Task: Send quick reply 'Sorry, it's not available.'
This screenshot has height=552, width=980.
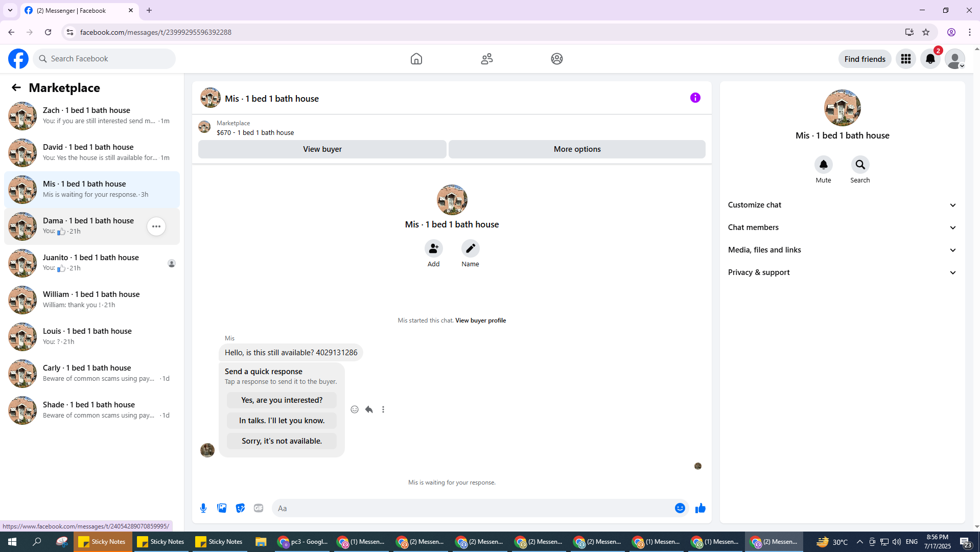Action: (x=282, y=441)
